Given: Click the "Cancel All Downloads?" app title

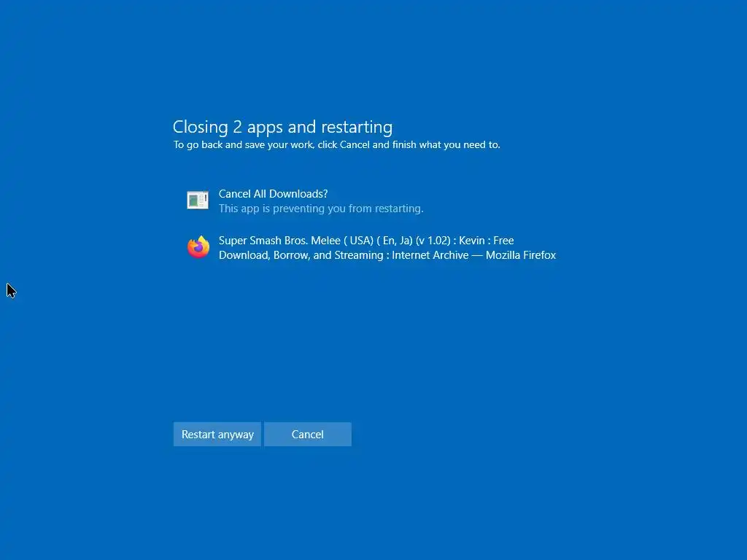Looking at the screenshot, I should point(273,194).
